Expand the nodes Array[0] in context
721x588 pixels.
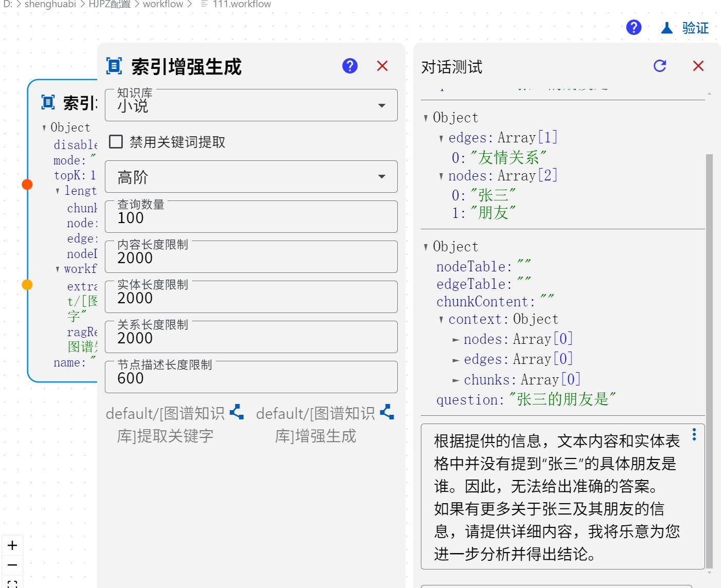455,340
